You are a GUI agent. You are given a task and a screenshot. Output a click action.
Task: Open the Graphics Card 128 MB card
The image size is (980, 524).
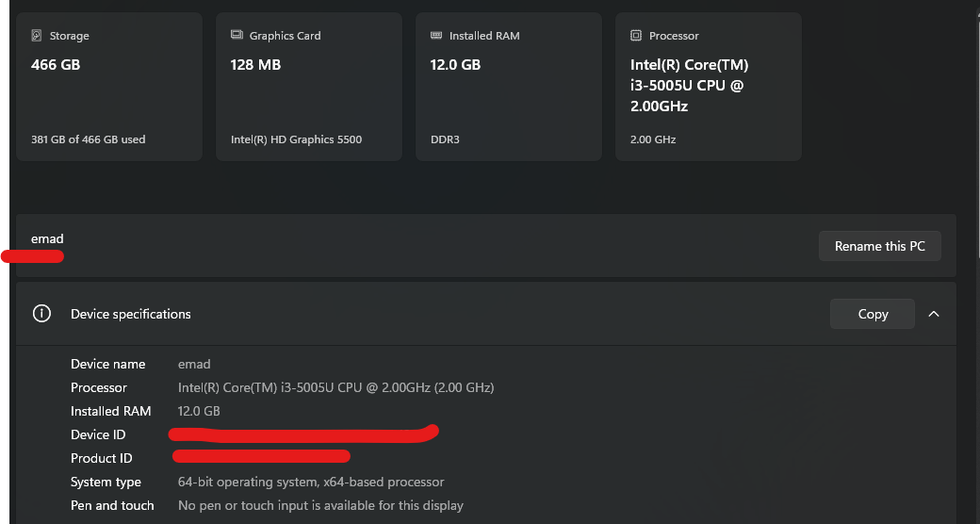point(309,87)
